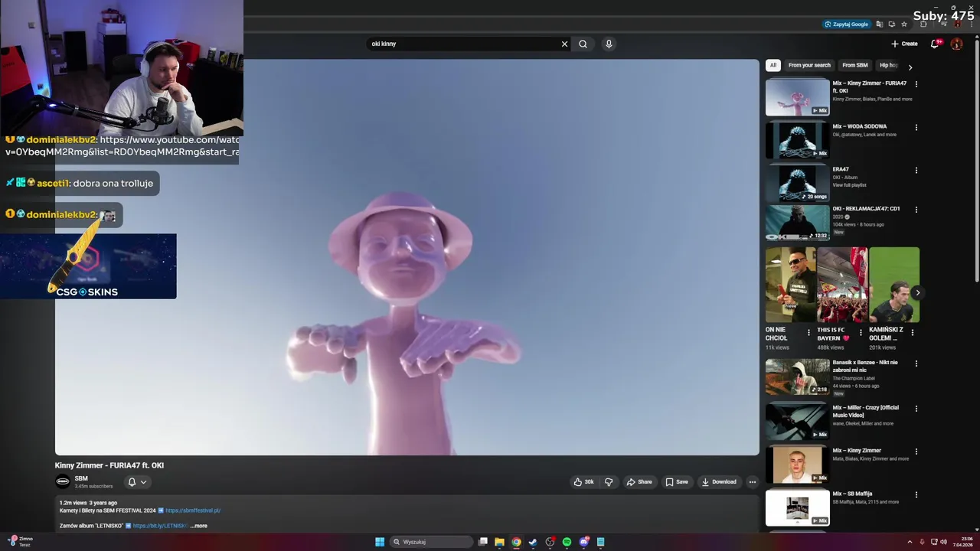This screenshot has height=551, width=980.
Task: Open the ERA47 album title
Action: pos(841,169)
